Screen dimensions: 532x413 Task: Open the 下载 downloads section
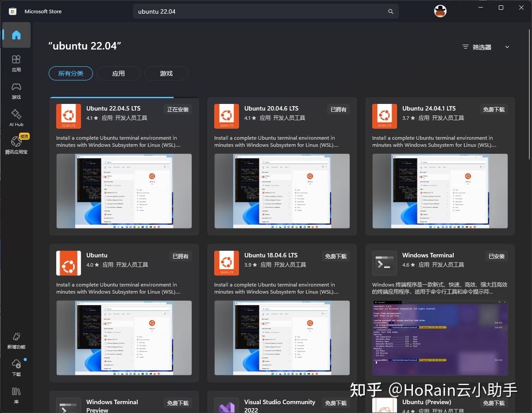[16, 367]
